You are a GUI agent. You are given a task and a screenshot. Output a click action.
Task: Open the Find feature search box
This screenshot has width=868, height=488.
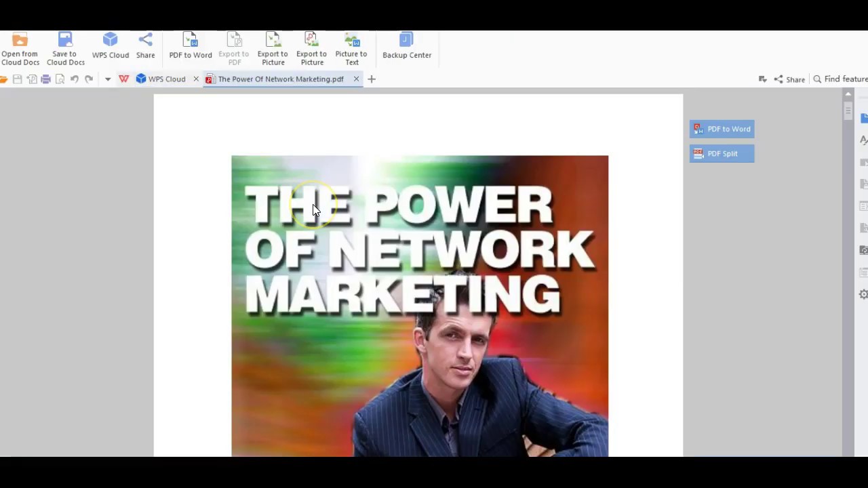(840, 79)
